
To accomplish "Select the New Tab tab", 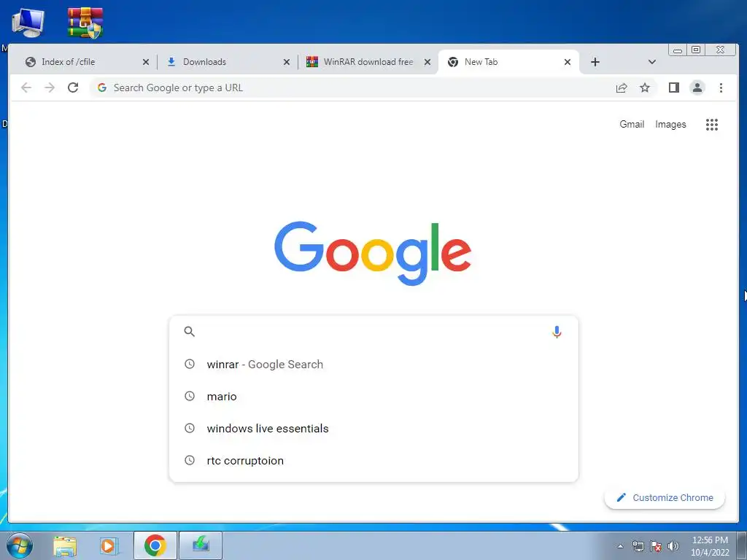I will pos(508,62).
